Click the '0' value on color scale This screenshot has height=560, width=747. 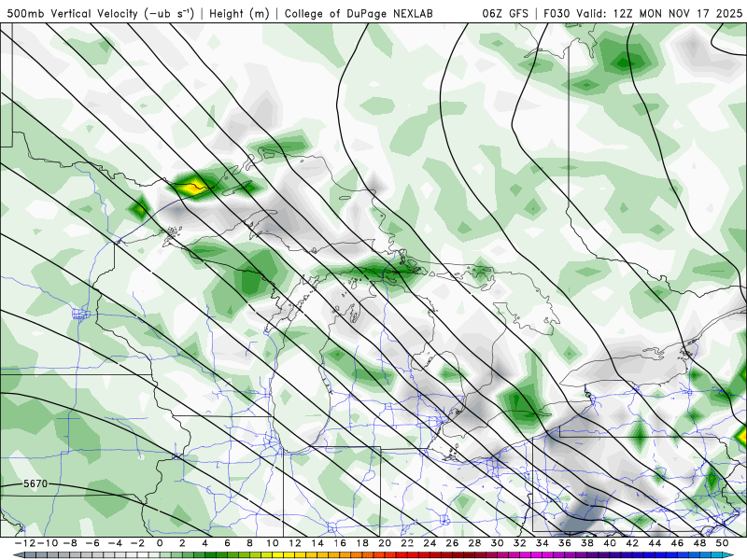pos(160,543)
